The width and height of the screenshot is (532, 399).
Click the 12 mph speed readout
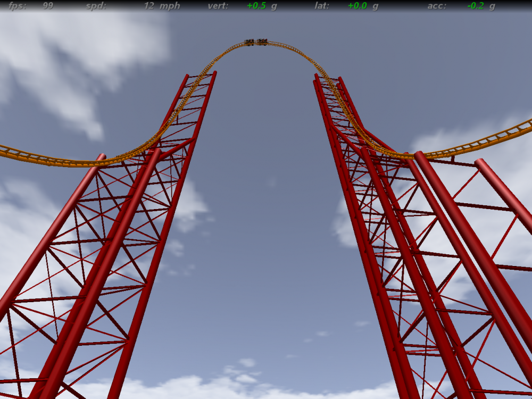point(162,6)
